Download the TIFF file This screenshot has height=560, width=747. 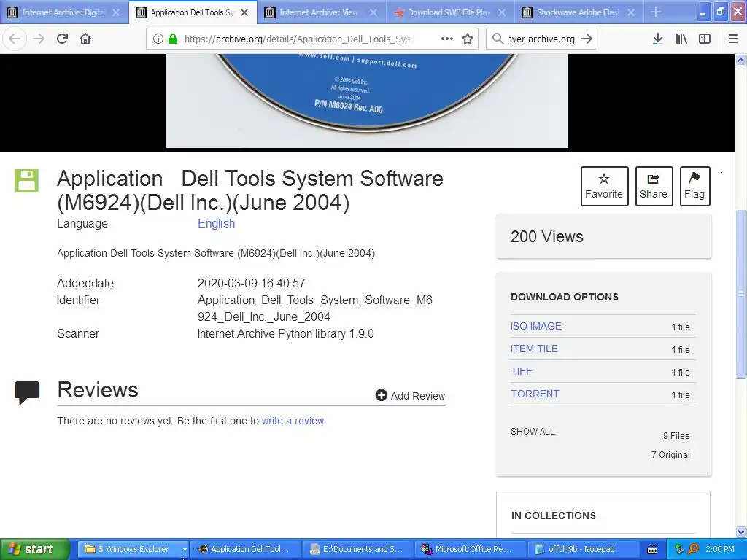[x=521, y=371]
